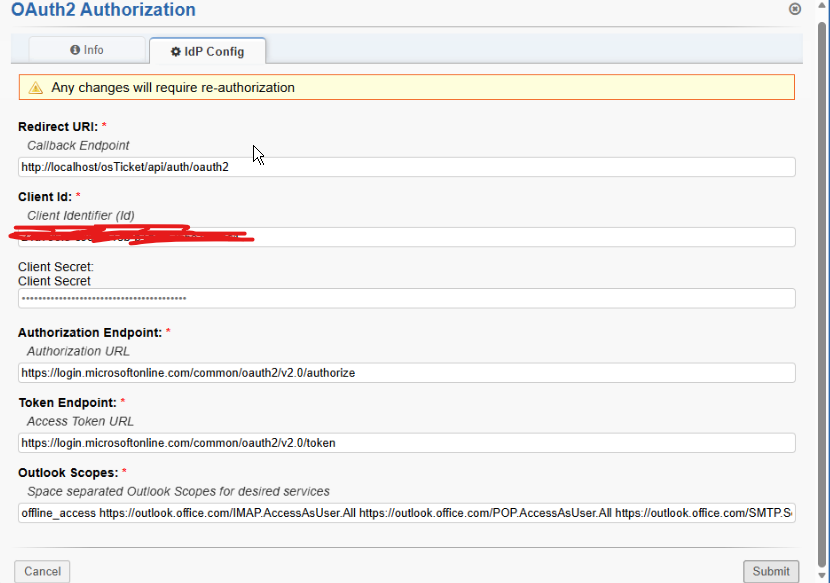
Task: Click the Redirect URI label
Action: [x=57, y=127]
